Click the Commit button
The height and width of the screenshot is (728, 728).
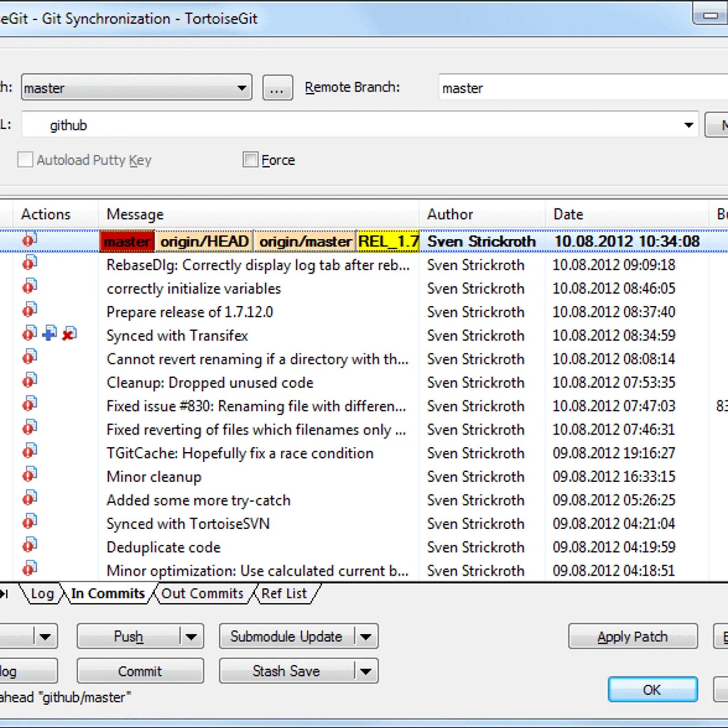coord(140,671)
